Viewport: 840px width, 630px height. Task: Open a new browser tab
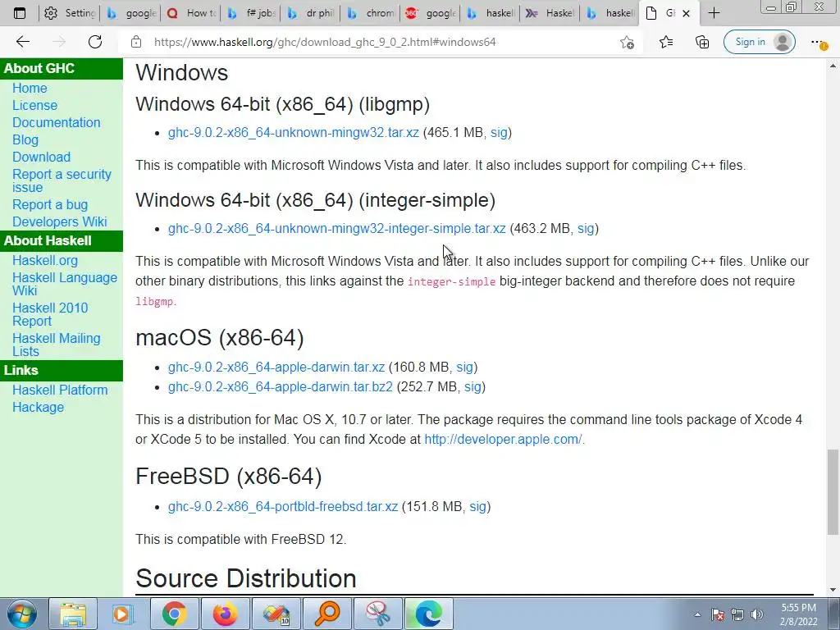pos(714,13)
